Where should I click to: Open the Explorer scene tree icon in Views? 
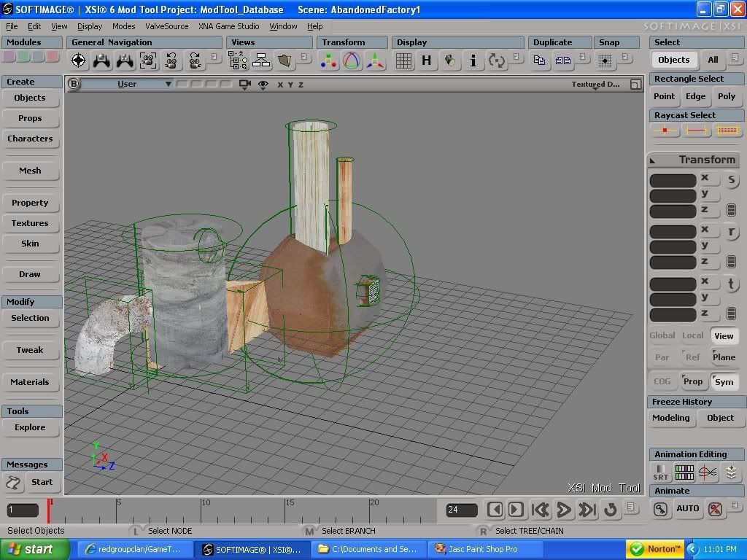click(x=238, y=61)
